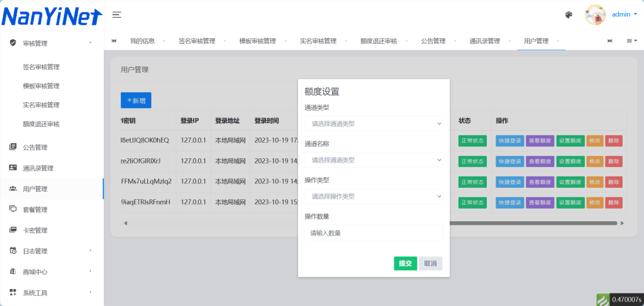Jump to first tab with rewind icon
The image size is (644, 306).
[114, 41]
